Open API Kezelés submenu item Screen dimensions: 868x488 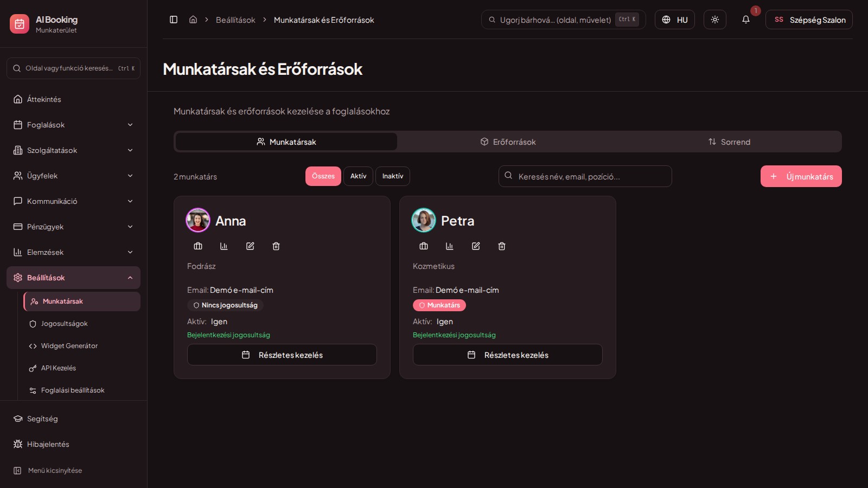click(x=82, y=368)
